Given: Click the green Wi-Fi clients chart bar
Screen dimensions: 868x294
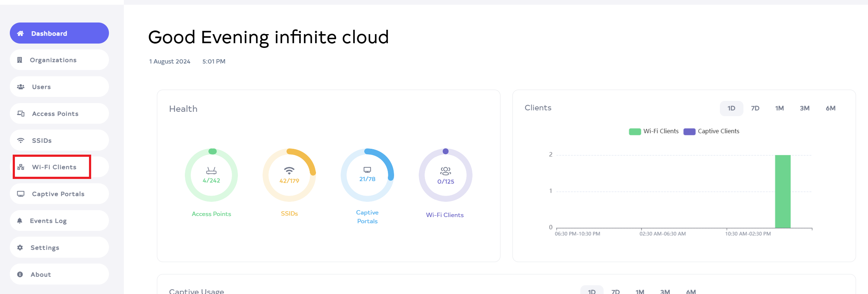Looking at the screenshot, I should tap(783, 192).
